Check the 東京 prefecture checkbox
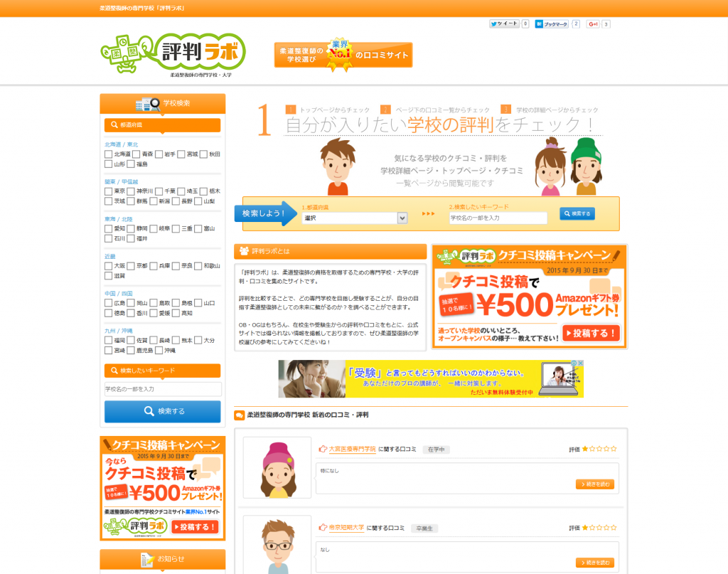 [109, 191]
